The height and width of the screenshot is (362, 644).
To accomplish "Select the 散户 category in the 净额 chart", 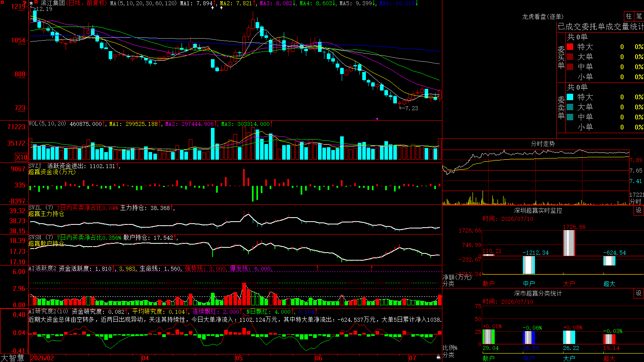I will [x=489, y=284].
